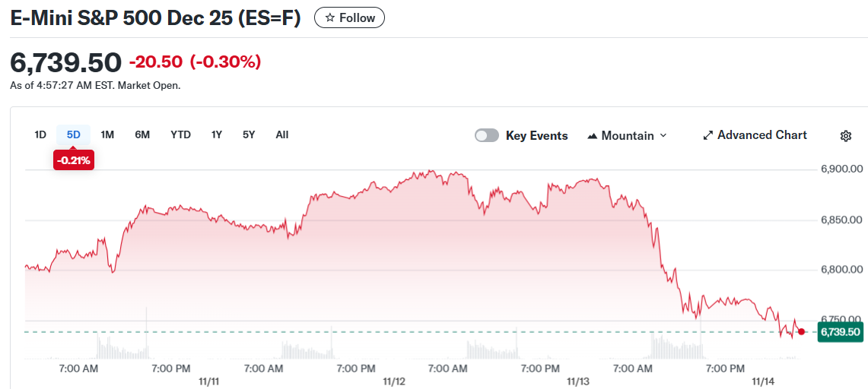Toggle the Key Events switch
Viewport: 868px width, 389px height.
point(487,135)
